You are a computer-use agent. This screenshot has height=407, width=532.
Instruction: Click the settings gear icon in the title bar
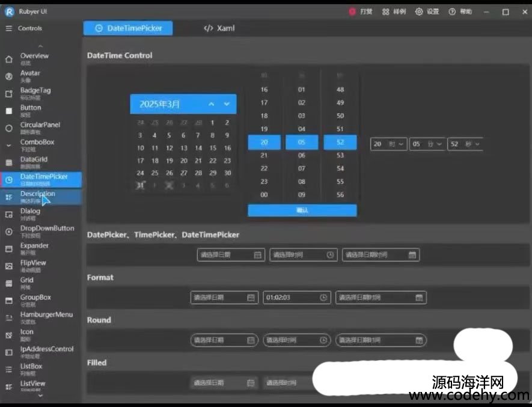pyautogui.click(x=419, y=11)
